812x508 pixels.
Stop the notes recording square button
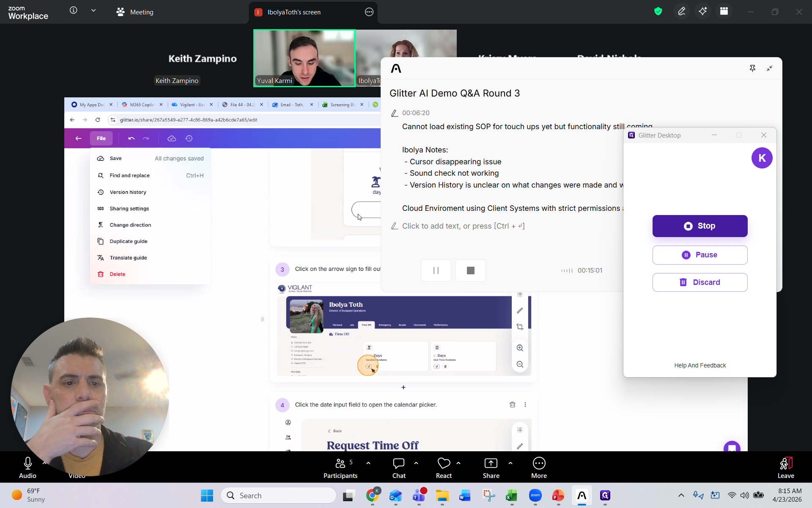pyautogui.click(x=470, y=271)
